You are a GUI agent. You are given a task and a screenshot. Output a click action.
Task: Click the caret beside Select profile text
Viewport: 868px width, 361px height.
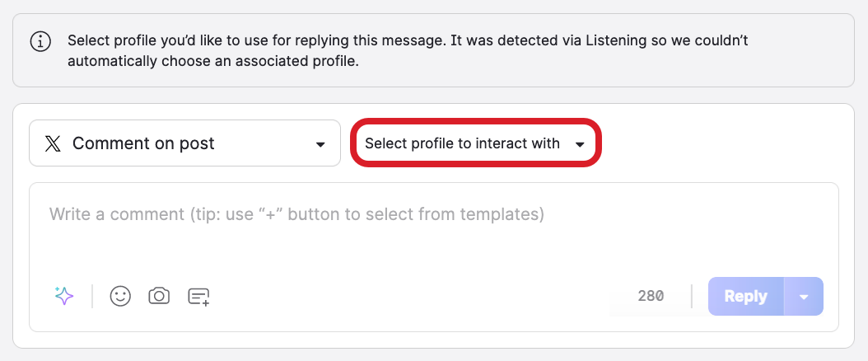(x=580, y=145)
